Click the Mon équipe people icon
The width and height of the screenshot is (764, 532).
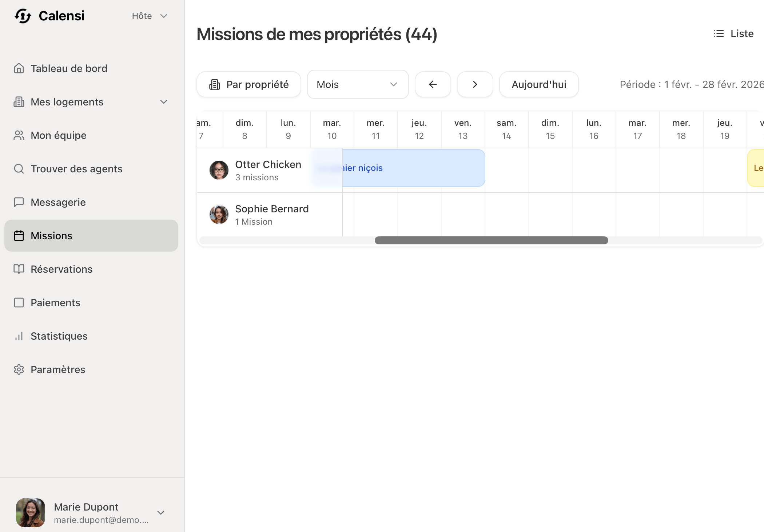click(19, 135)
